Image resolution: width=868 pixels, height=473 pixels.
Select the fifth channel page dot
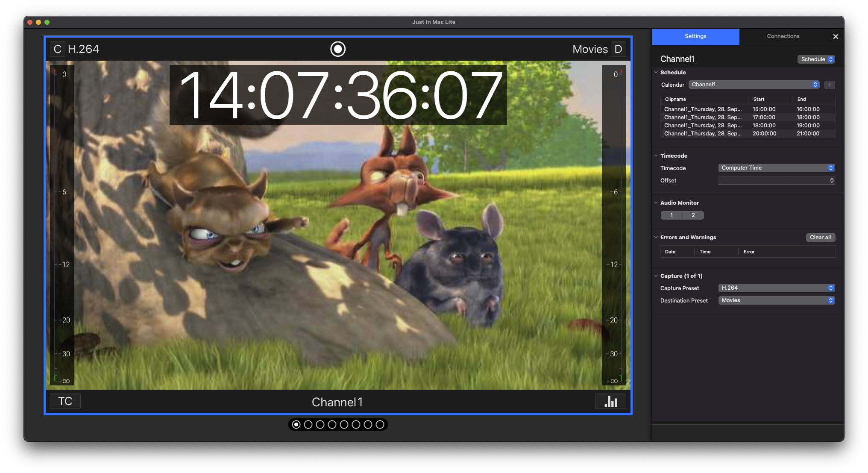pos(344,425)
